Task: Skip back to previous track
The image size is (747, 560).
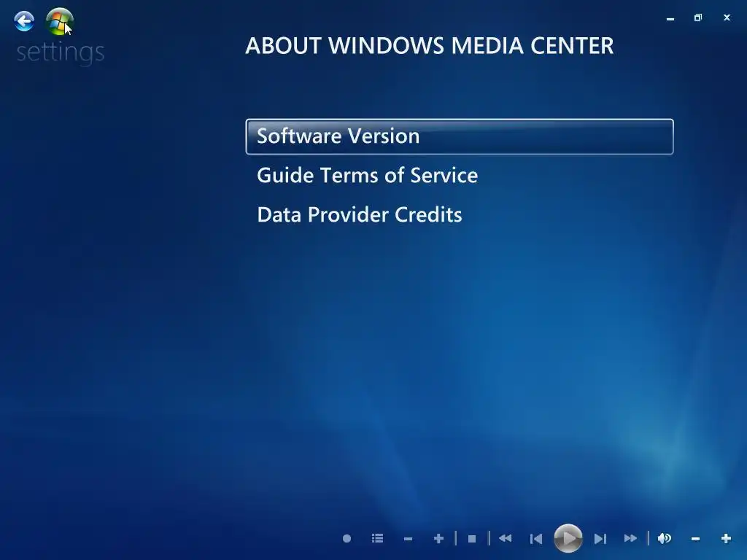Action: (x=536, y=539)
